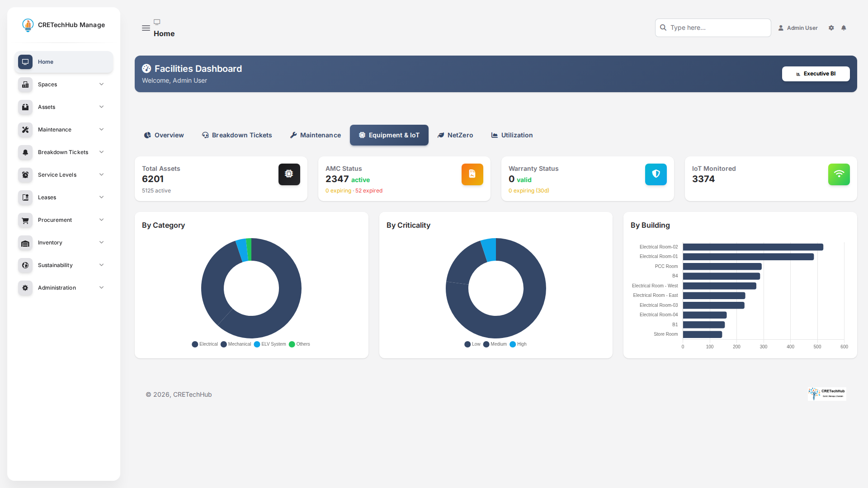Click the High criticality blue donut segment
The image size is (868, 488).
[490, 249]
